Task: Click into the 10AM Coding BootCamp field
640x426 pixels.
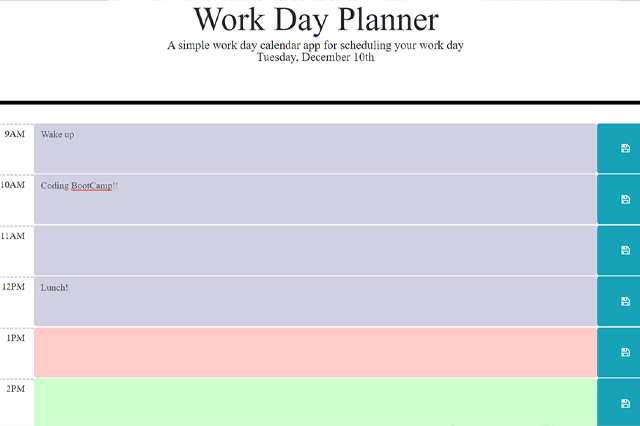Action: (315, 199)
